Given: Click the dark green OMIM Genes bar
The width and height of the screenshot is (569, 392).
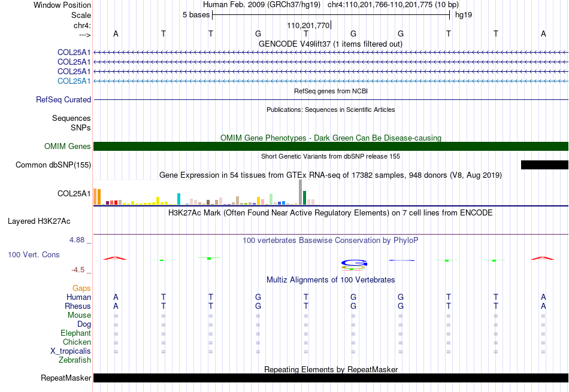Looking at the screenshot, I should [331, 146].
